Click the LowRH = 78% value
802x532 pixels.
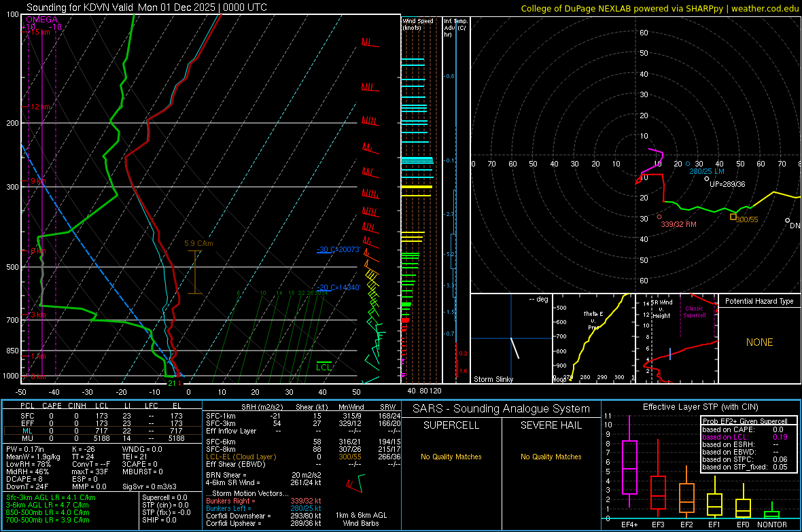(x=29, y=464)
